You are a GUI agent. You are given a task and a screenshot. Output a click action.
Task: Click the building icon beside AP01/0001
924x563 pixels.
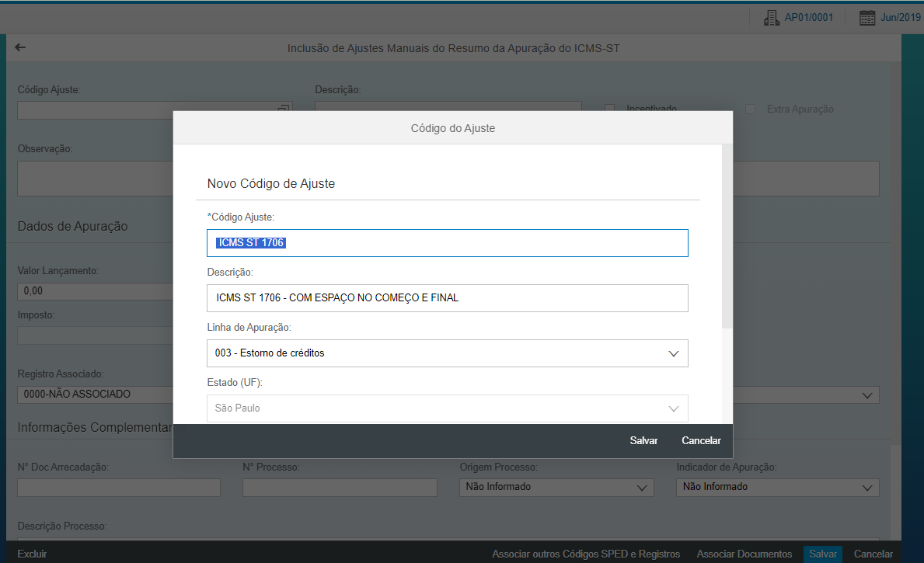[772, 18]
